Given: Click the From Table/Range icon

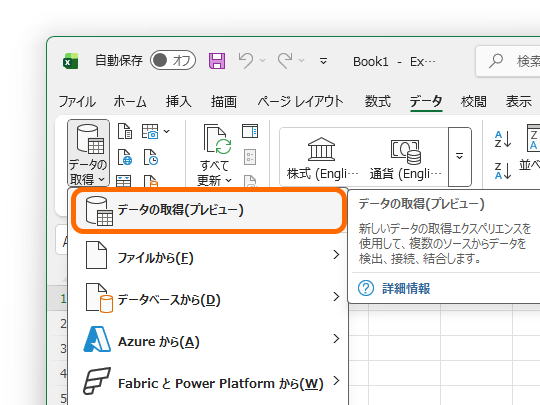Looking at the screenshot, I should click(x=123, y=181).
